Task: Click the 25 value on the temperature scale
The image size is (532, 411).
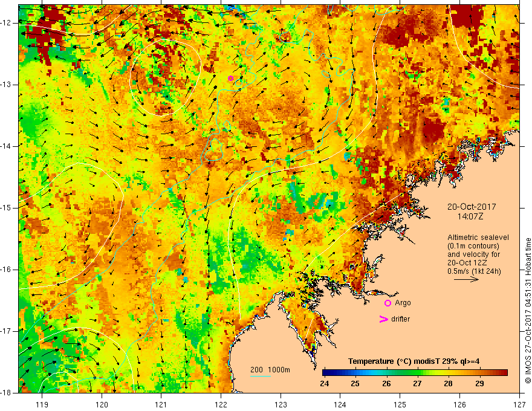Action: (355, 384)
